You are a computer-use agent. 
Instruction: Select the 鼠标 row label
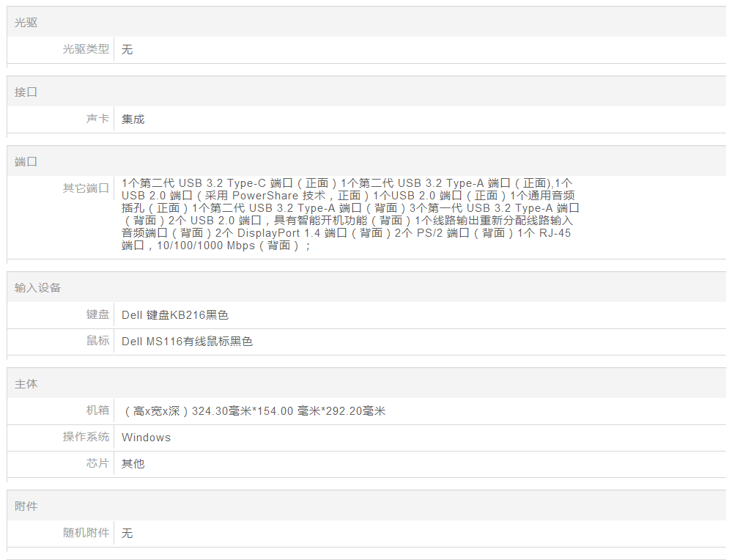(x=97, y=341)
